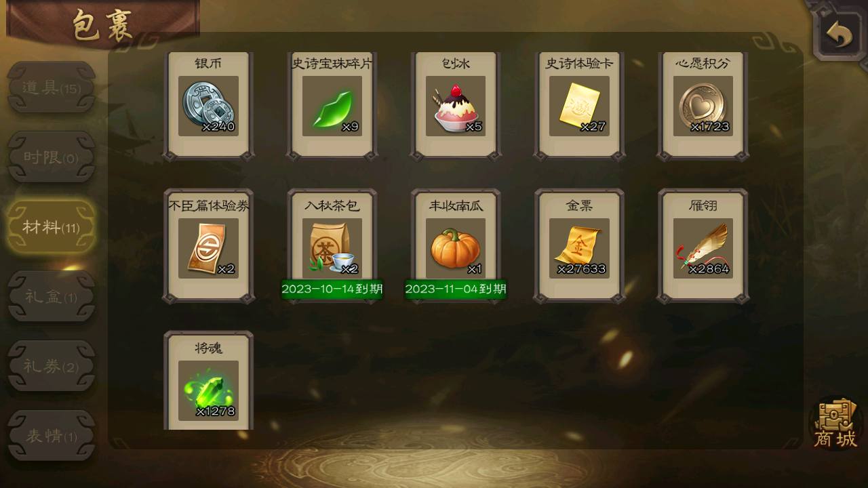Select the highlighted 材料(11) tab

pyautogui.click(x=52, y=227)
